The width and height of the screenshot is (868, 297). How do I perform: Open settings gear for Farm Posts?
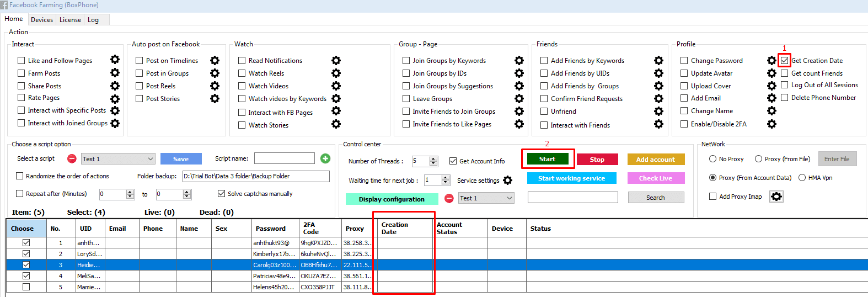pyautogui.click(x=115, y=72)
